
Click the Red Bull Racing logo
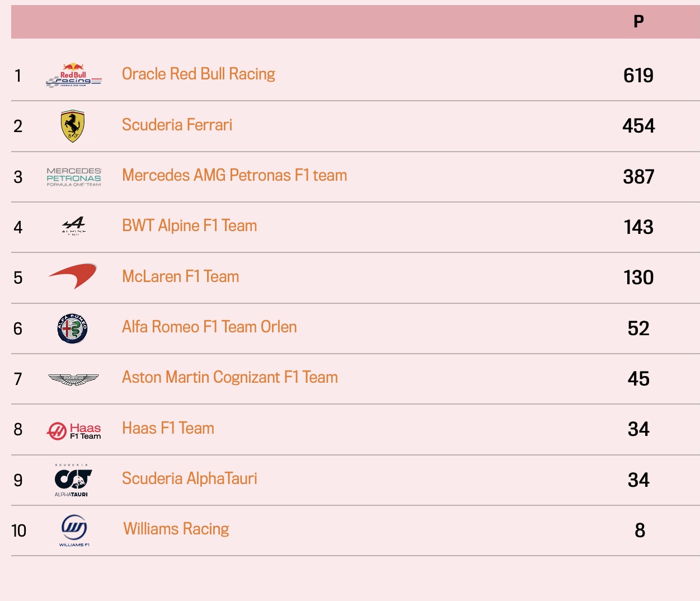[x=73, y=75]
